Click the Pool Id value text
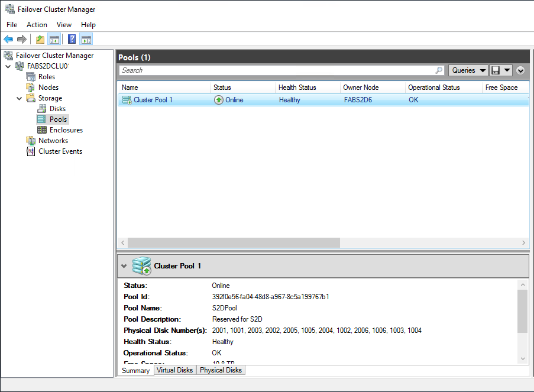The height and width of the screenshot is (392, 534). 270,297
